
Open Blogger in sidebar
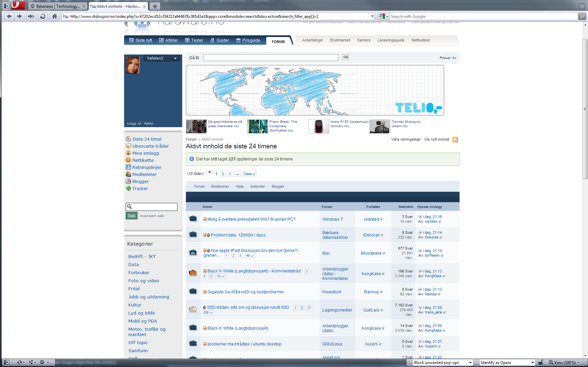tap(140, 181)
